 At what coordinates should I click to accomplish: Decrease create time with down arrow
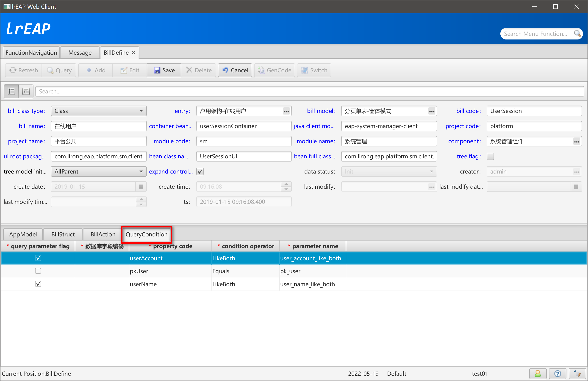(286, 189)
